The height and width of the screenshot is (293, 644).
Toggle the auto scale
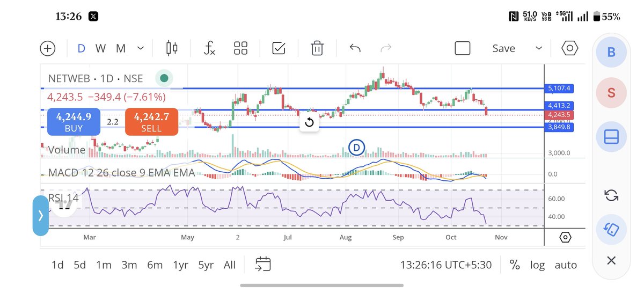tap(566, 265)
